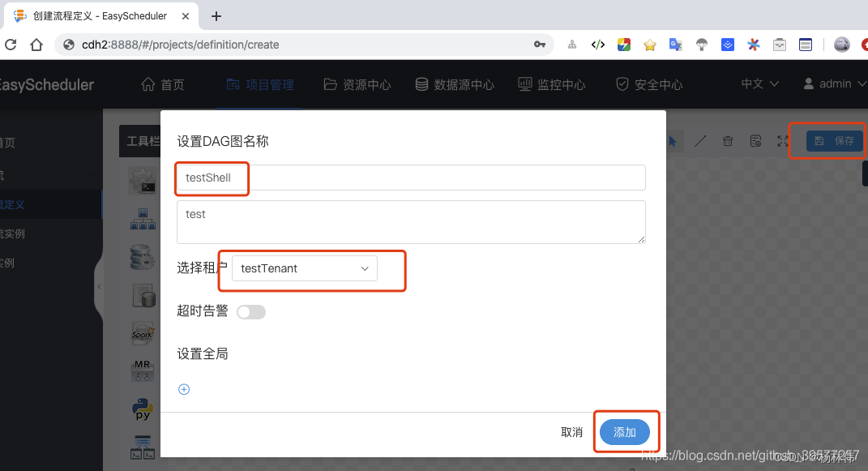This screenshot has width=868, height=471.
Task: Open 数据源中心 menu
Action: click(x=455, y=84)
